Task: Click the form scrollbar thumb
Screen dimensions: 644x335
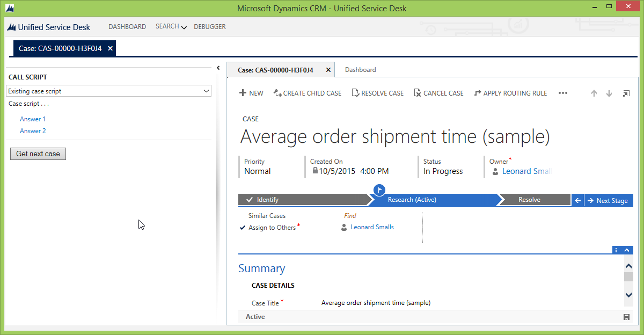Action: pyautogui.click(x=628, y=276)
